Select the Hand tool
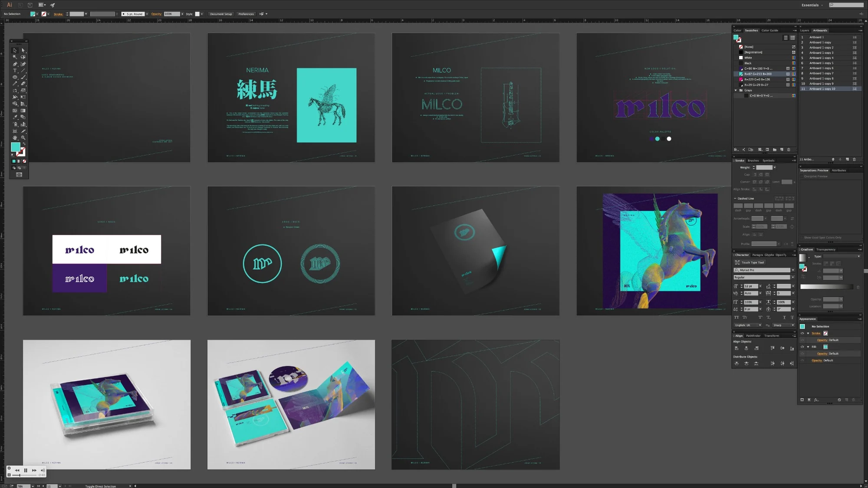 click(x=15, y=138)
